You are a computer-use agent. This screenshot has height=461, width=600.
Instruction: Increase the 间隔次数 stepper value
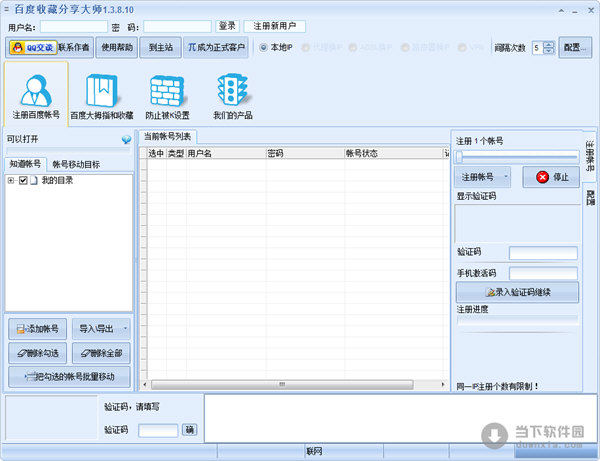click(549, 44)
